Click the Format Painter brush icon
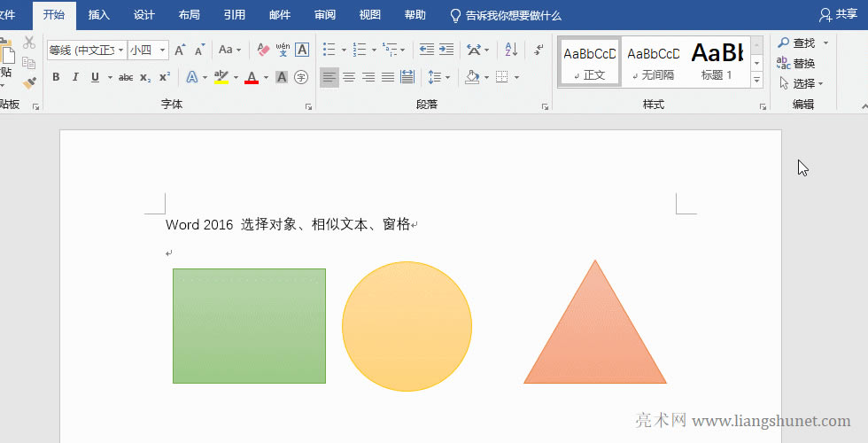This screenshot has width=868, height=443. point(29,82)
